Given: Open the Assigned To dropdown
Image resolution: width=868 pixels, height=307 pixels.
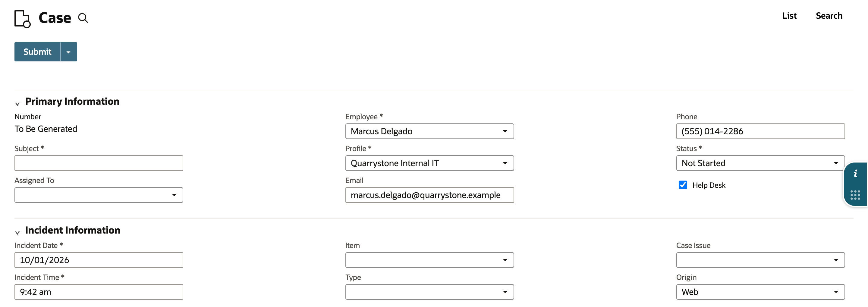Looking at the screenshot, I should (x=99, y=195).
